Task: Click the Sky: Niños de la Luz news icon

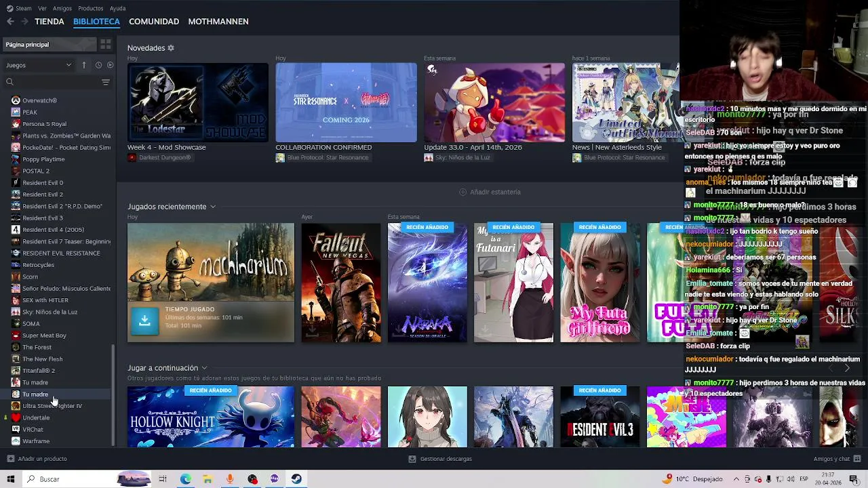Action: click(x=429, y=158)
